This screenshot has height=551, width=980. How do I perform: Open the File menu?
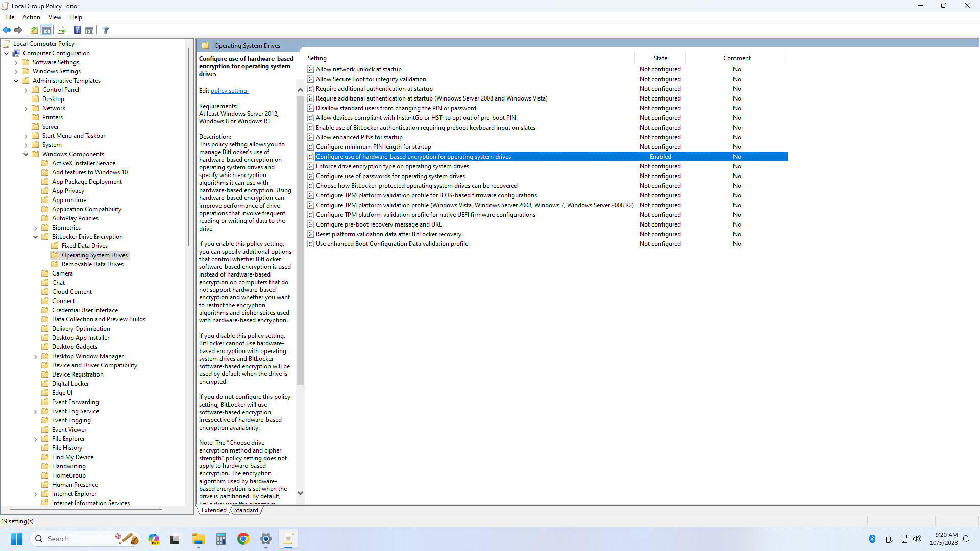pos(10,17)
